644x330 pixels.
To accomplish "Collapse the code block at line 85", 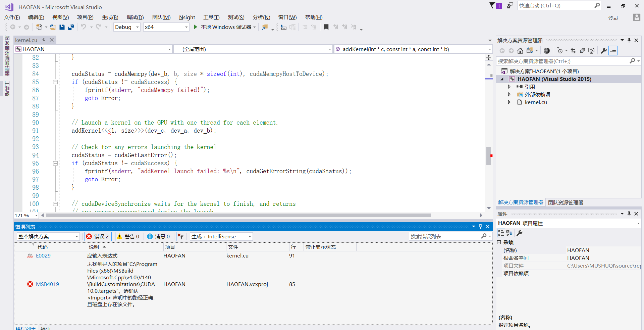I will click(55, 82).
